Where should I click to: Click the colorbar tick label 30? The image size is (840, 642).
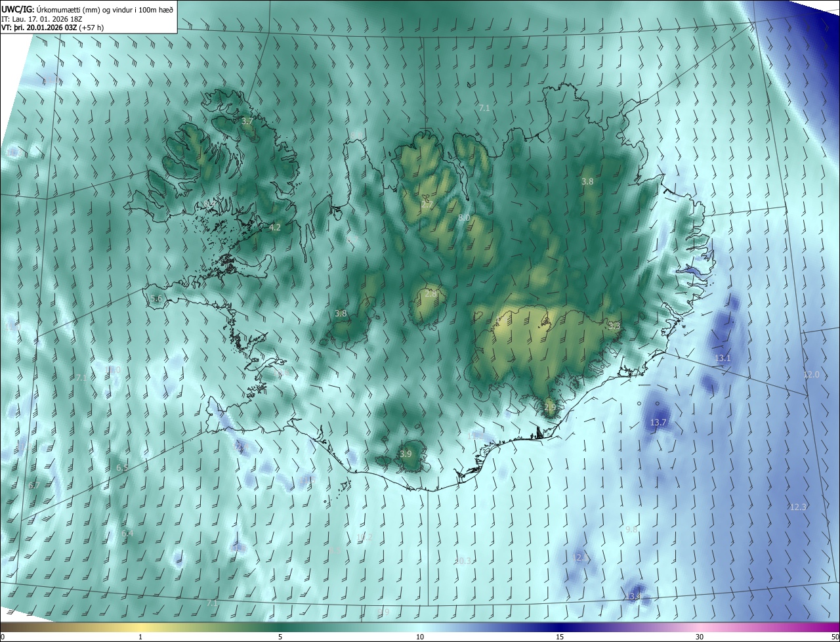pos(700,637)
